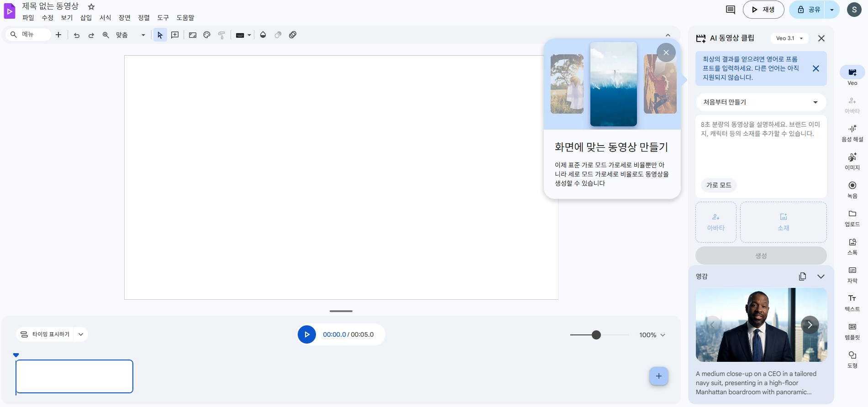Open the 자막 captions sidebar tool

(x=852, y=274)
